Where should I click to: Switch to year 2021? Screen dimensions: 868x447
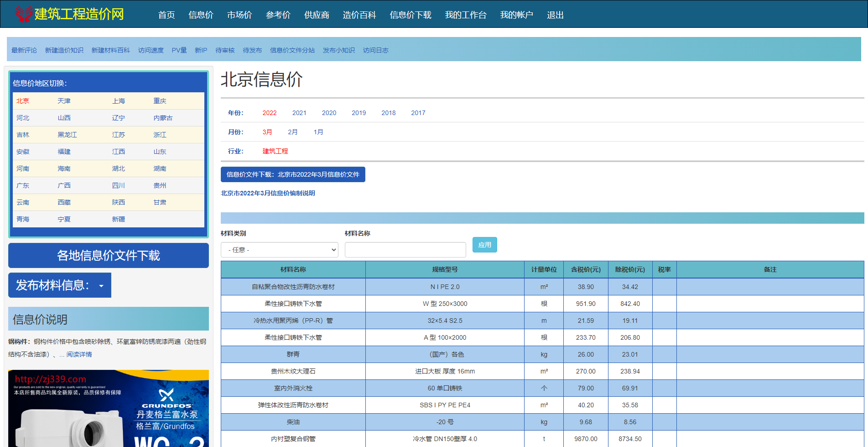[x=299, y=113]
